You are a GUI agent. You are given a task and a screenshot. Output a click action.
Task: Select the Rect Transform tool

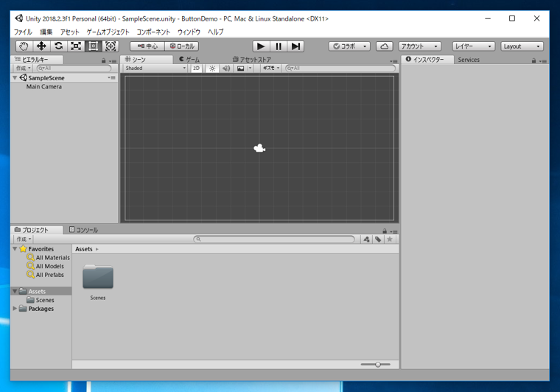coord(94,46)
